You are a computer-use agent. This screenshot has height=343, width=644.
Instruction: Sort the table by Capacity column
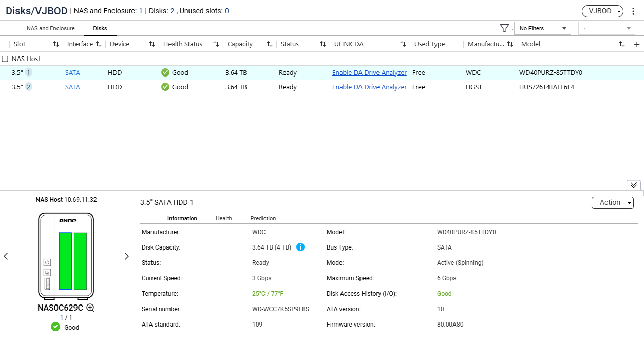pos(270,44)
